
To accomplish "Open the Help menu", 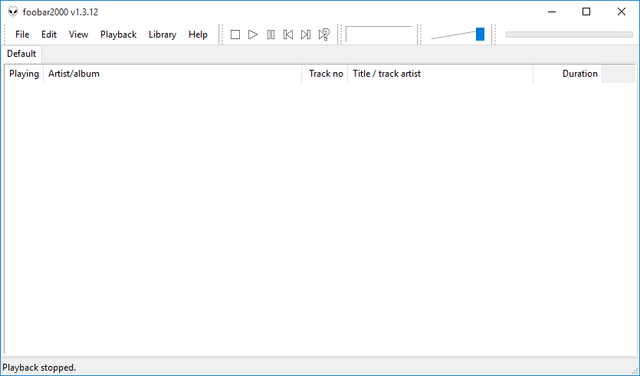I will tap(198, 35).
